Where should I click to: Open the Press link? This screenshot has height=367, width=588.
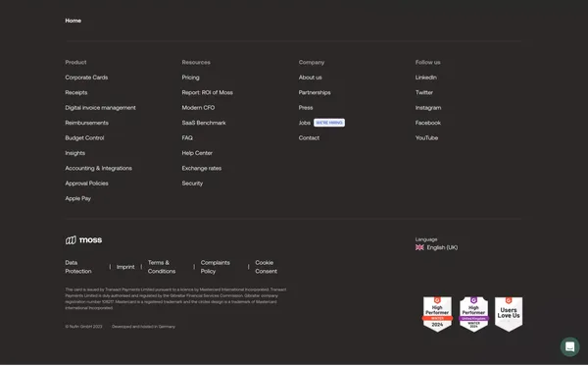click(306, 108)
